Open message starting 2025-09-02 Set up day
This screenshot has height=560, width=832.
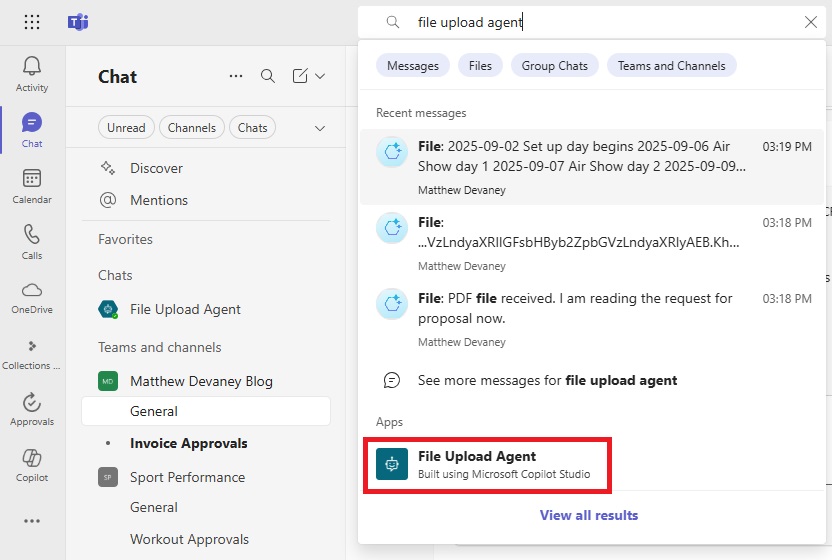click(592, 167)
